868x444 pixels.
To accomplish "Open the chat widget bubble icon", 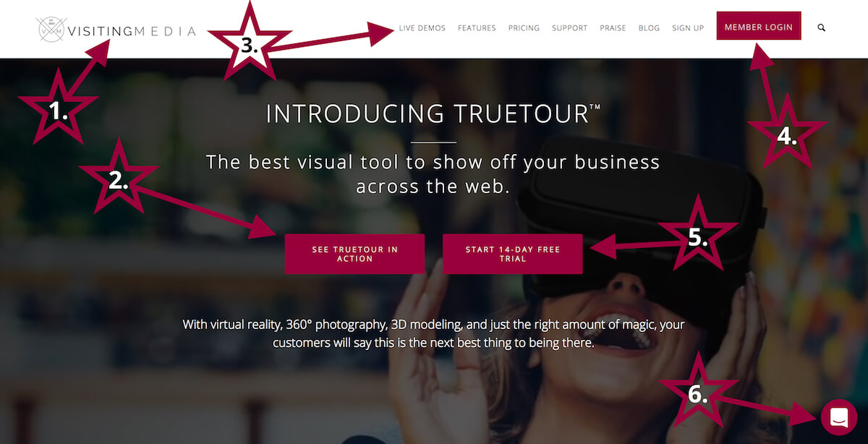I will click(x=838, y=417).
